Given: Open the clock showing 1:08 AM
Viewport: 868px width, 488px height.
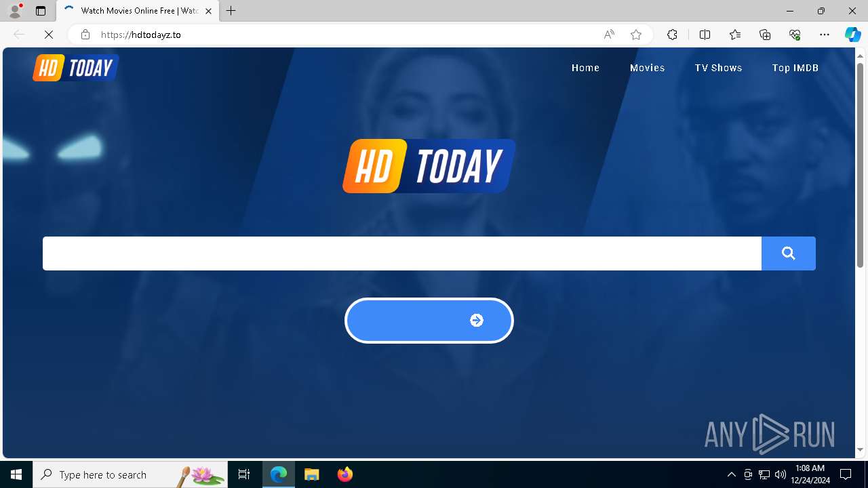Looking at the screenshot, I should tap(810, 474).
